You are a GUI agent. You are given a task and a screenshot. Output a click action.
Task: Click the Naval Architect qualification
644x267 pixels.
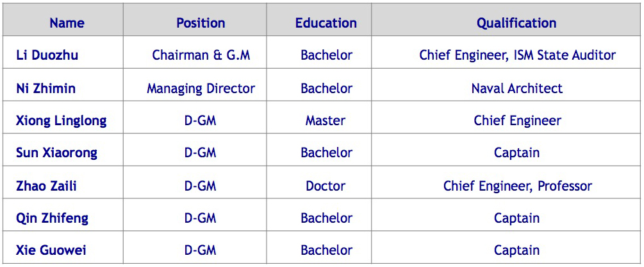517,89
